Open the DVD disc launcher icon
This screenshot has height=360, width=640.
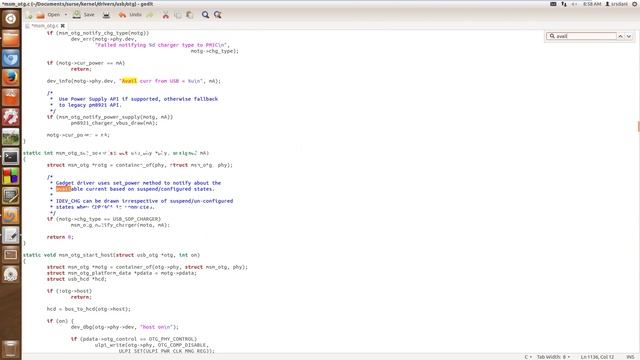[11, 275]
